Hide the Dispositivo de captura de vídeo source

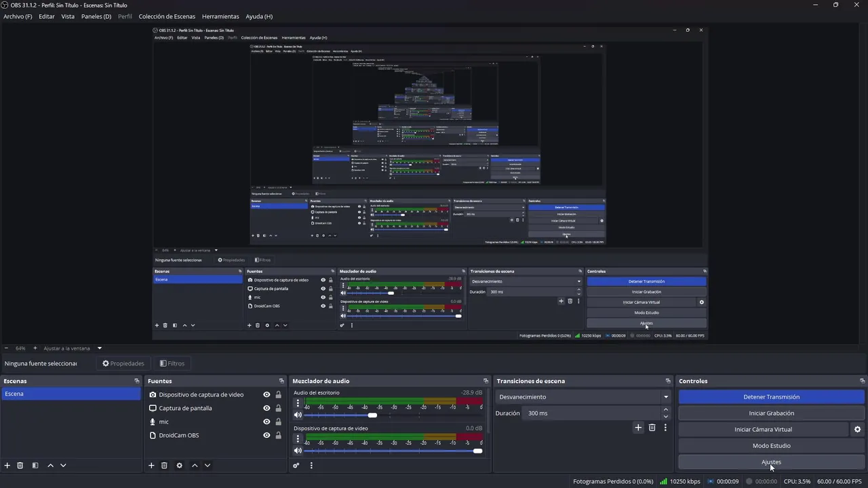tap(267, 394)
